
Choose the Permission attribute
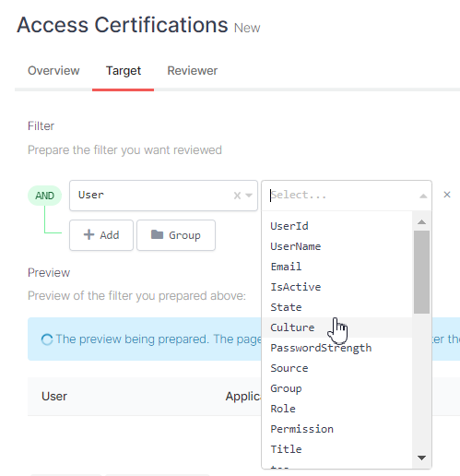tap(336, 429)
